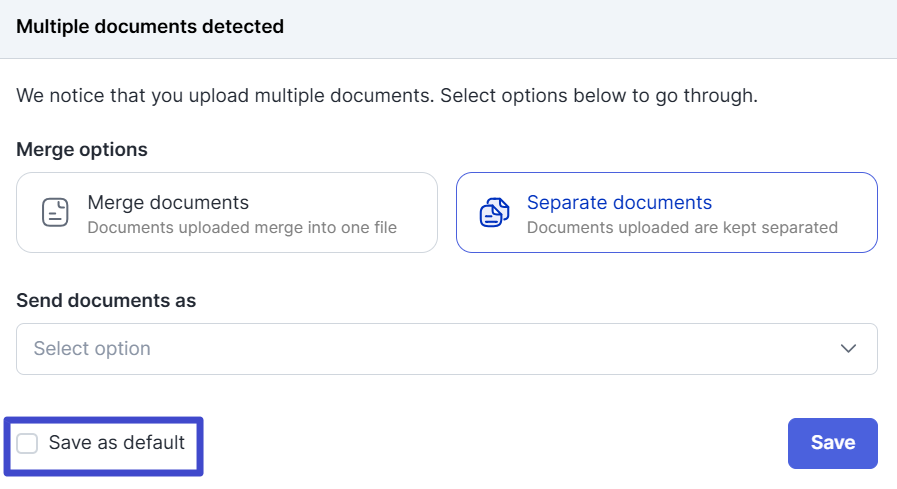Viewport: 897px width, 489px height.
Task: Click the Separate documents stacked-files icon
Action: click(x=494, y=212)
